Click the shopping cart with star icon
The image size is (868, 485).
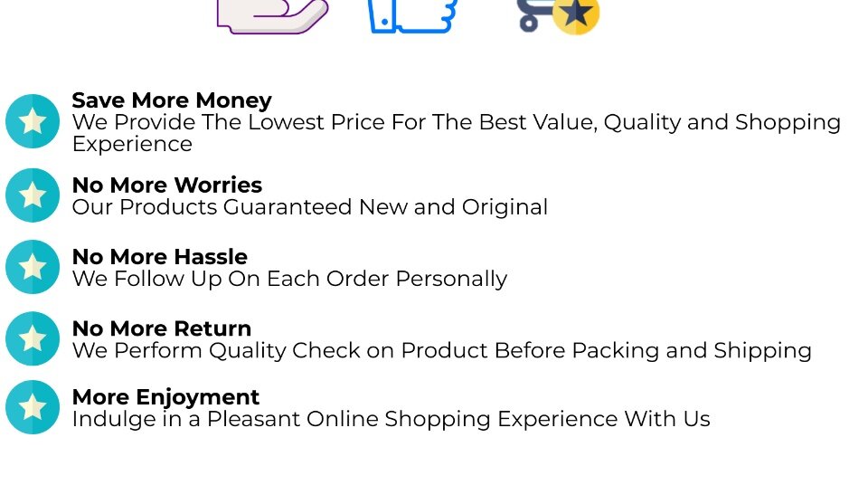tap(558, 16)
